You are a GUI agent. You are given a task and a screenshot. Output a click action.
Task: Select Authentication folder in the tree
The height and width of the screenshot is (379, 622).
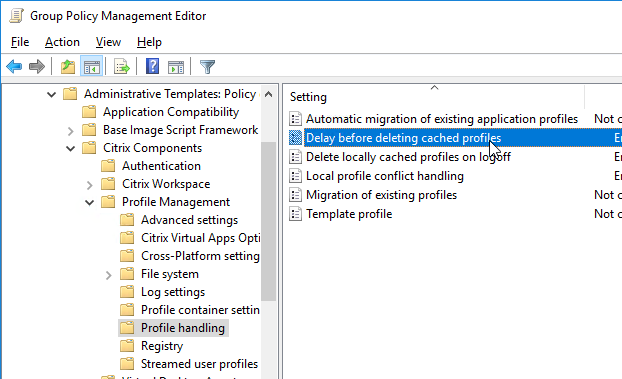[161, 166]
